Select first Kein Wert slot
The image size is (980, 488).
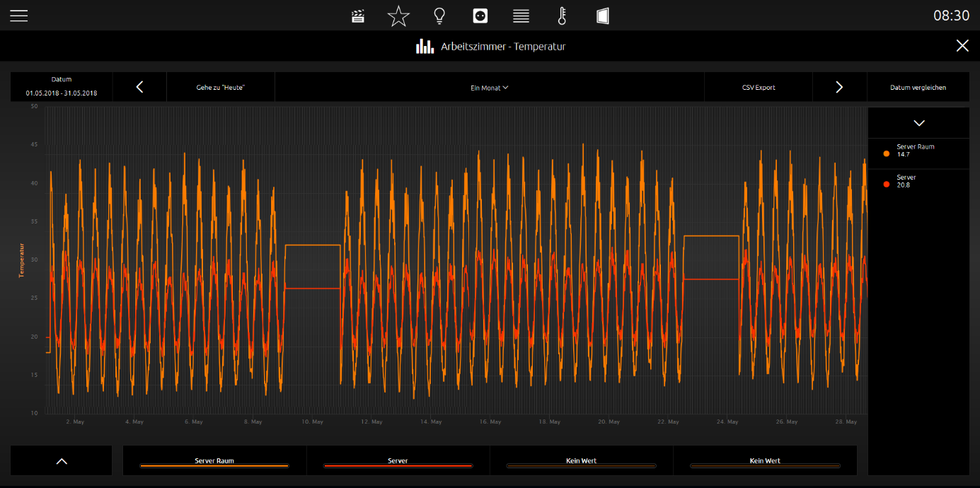581,461
